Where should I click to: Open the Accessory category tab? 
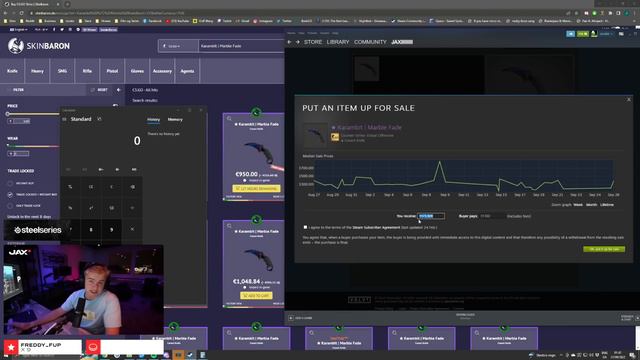(162, 71)
